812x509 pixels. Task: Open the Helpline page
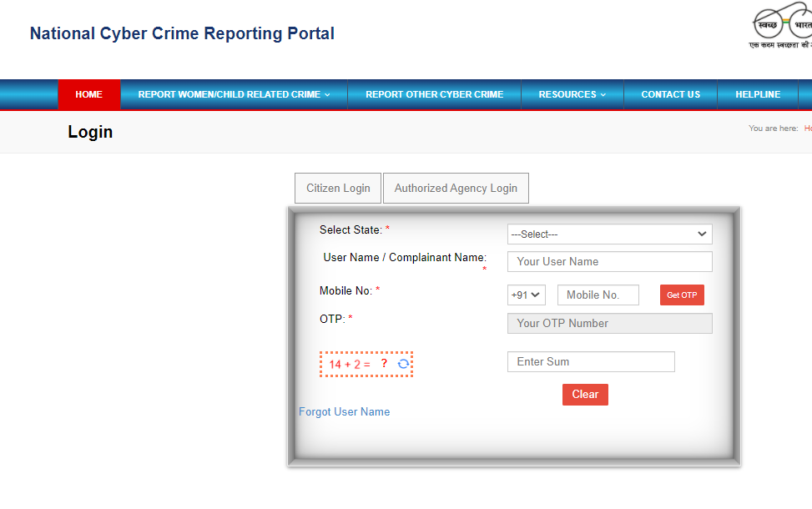coord(758,95)
